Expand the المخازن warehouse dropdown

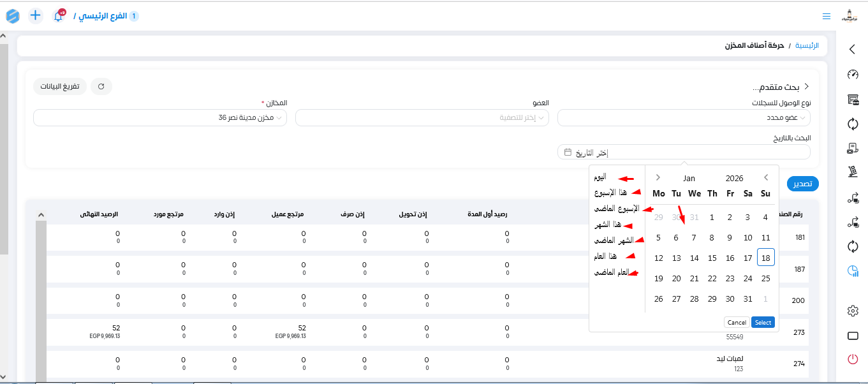(x=159, y=118)
